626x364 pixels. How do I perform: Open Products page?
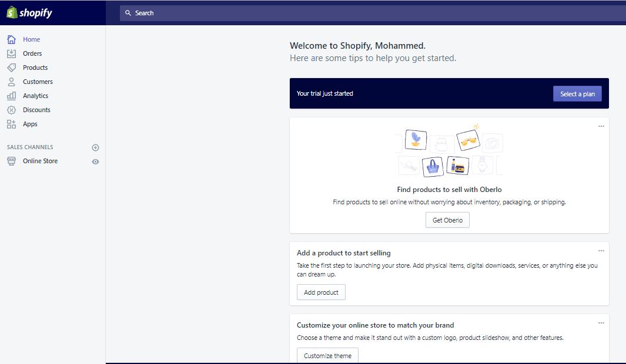[35, 68]
